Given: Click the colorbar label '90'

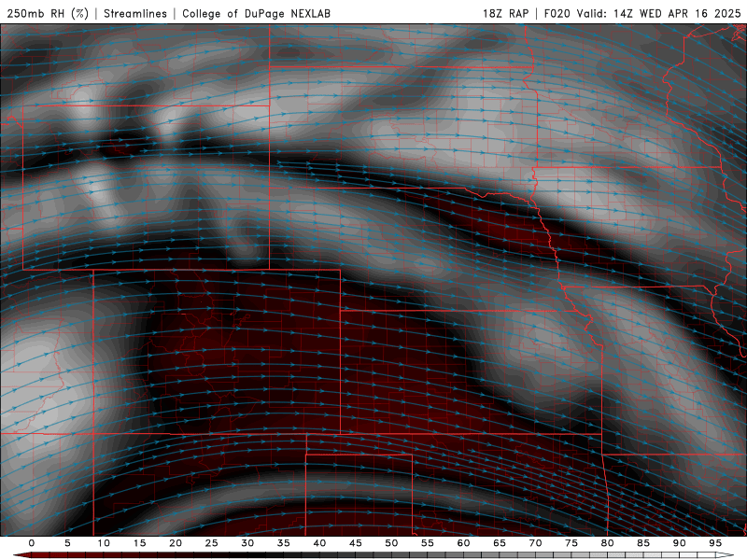Looking at the screenshot, I should (680, 543).
